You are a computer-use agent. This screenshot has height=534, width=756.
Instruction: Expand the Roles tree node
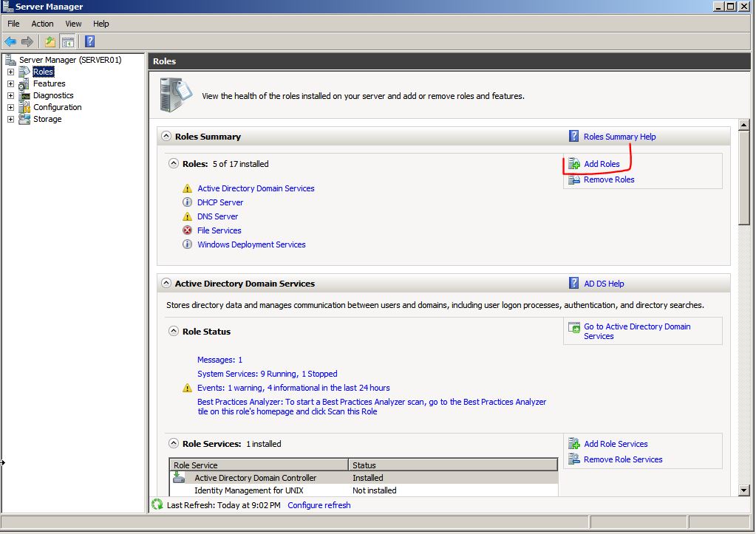pos(10,72)
